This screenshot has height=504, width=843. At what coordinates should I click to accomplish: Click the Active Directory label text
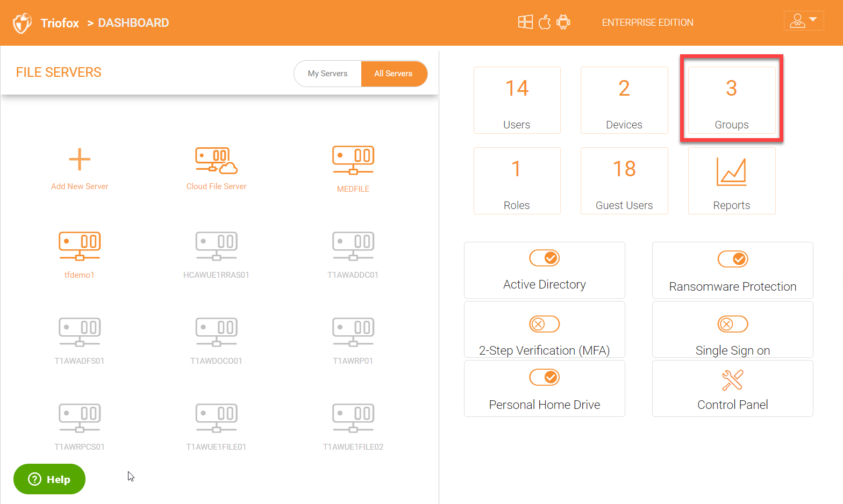545,284
